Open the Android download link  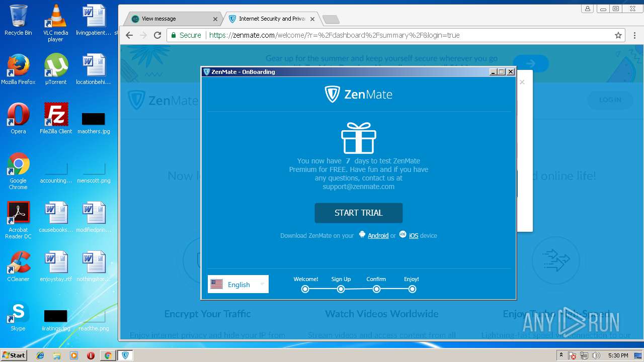point(378,235)
